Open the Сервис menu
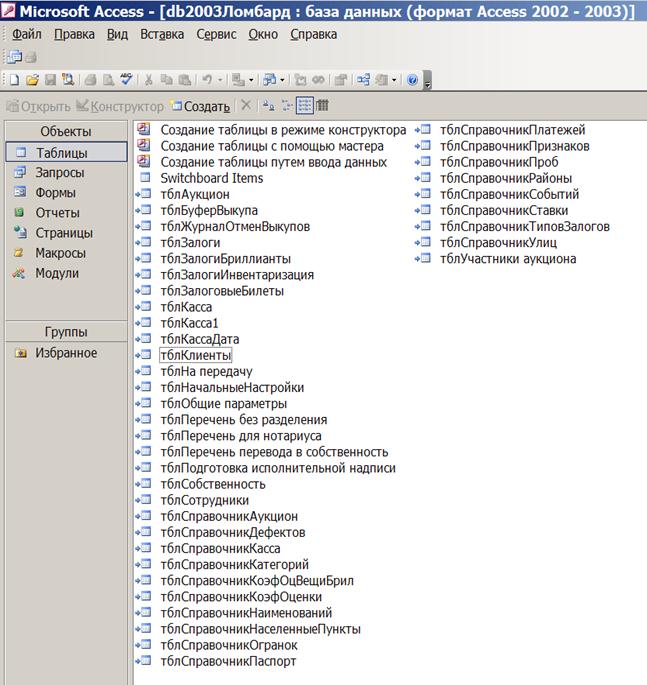Image resolution: width=647 pixels, height=685 pixels. pos(216,34)
